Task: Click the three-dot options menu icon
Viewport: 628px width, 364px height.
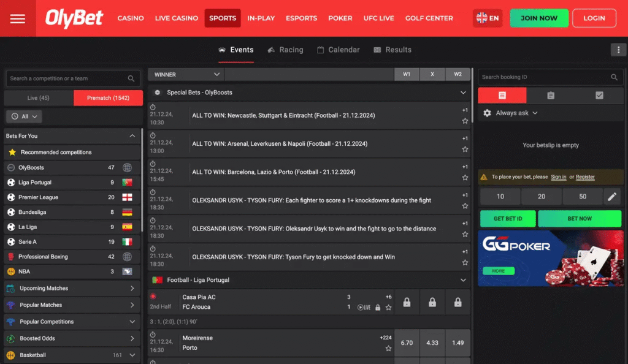Action: pos(617,50)
